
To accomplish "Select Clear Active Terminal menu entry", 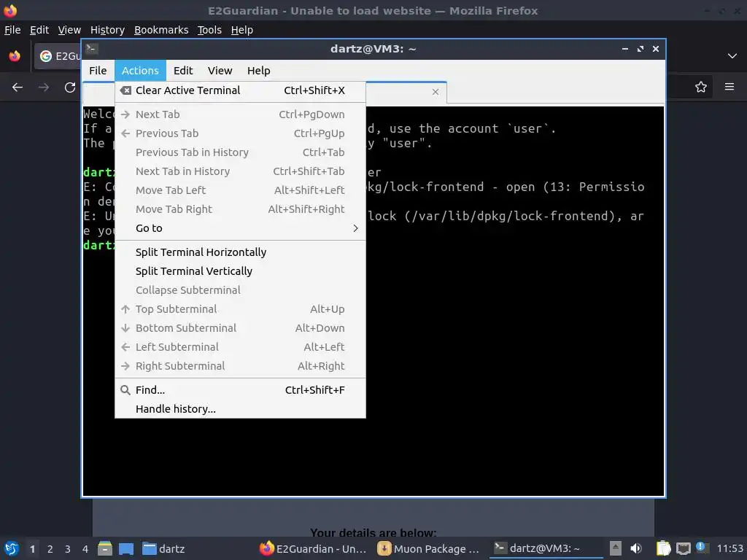I will [x=240, y=90].
